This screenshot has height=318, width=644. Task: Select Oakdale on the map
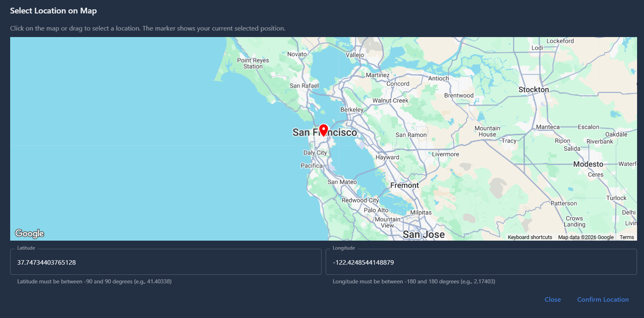[616, 134]
